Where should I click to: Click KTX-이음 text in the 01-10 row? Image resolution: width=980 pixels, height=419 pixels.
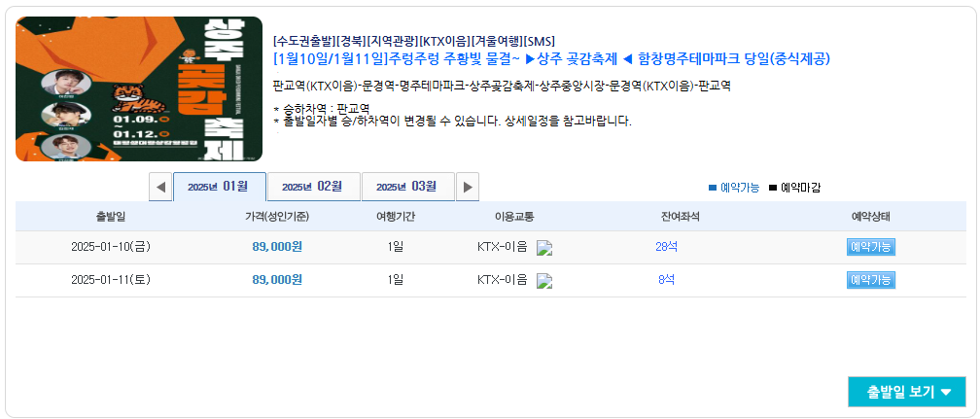[503, 247]
